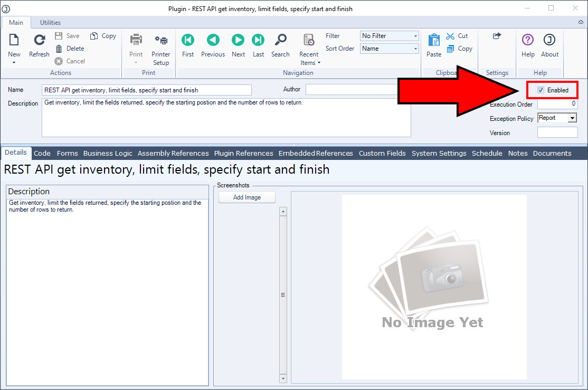This screenshot has height=390, width=588.
Task: Expand the Exception Policy dropdown
Action: click(572, 118)
